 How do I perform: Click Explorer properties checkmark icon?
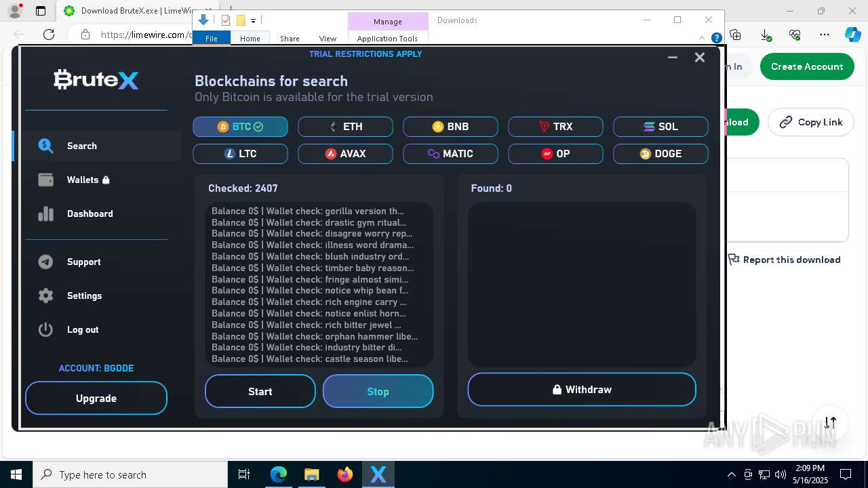[226, 20]
